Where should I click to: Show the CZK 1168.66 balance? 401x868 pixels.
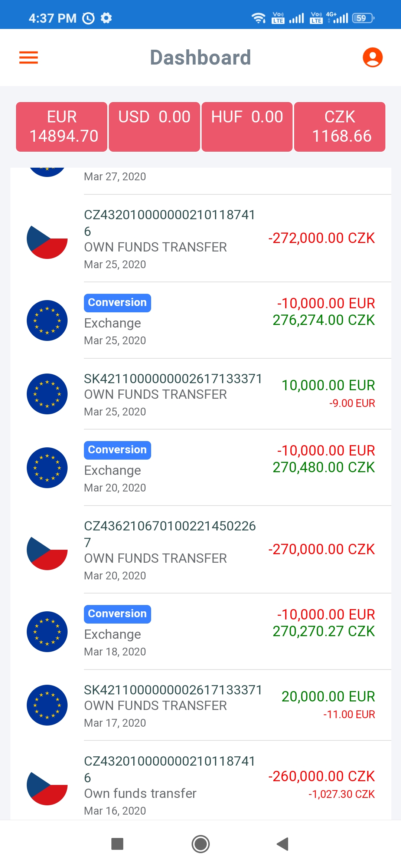(340, 127)
